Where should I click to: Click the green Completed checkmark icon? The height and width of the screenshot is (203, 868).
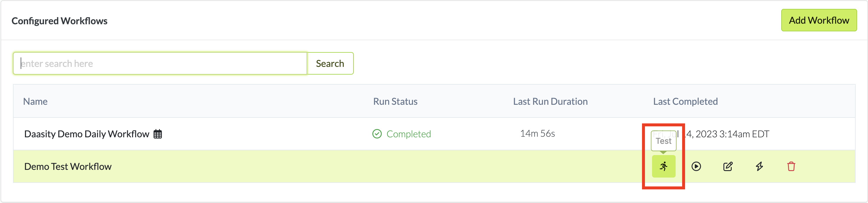click(377, 134)
